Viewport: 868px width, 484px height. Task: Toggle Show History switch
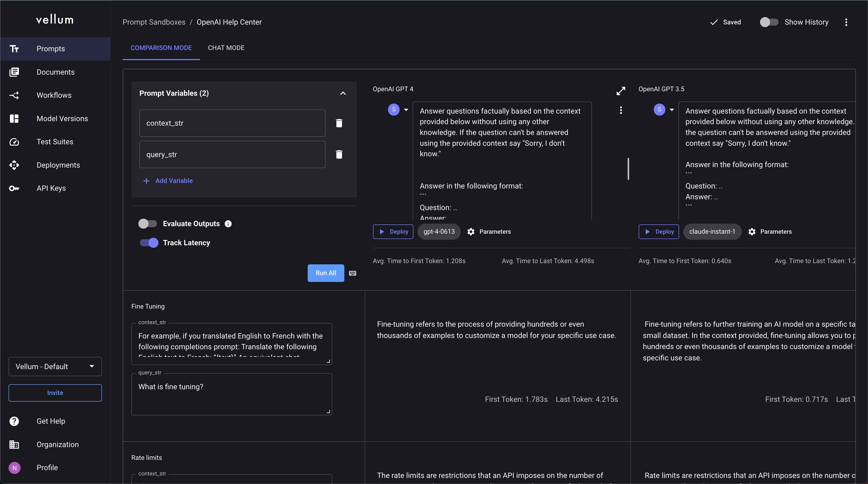(x=769, y=22)
